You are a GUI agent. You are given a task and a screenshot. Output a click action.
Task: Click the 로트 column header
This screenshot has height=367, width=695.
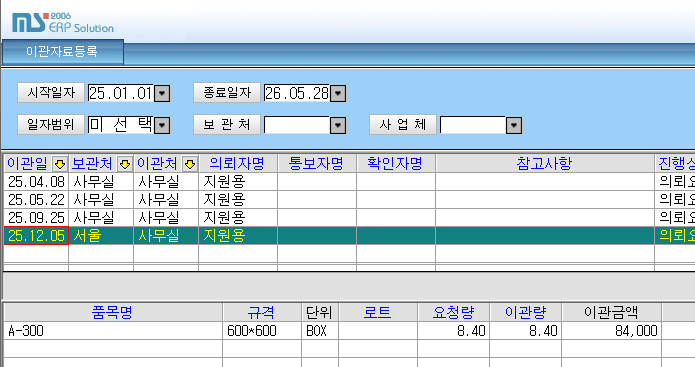pos(378,312)
